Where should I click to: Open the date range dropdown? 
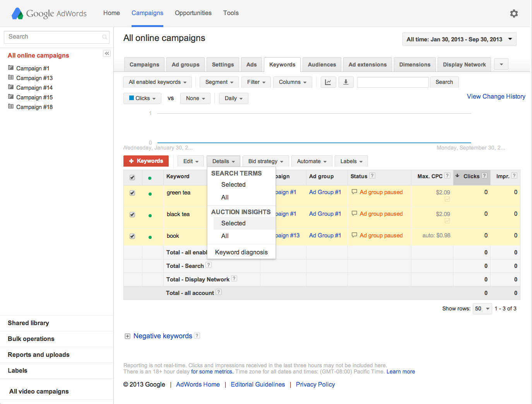459,39
